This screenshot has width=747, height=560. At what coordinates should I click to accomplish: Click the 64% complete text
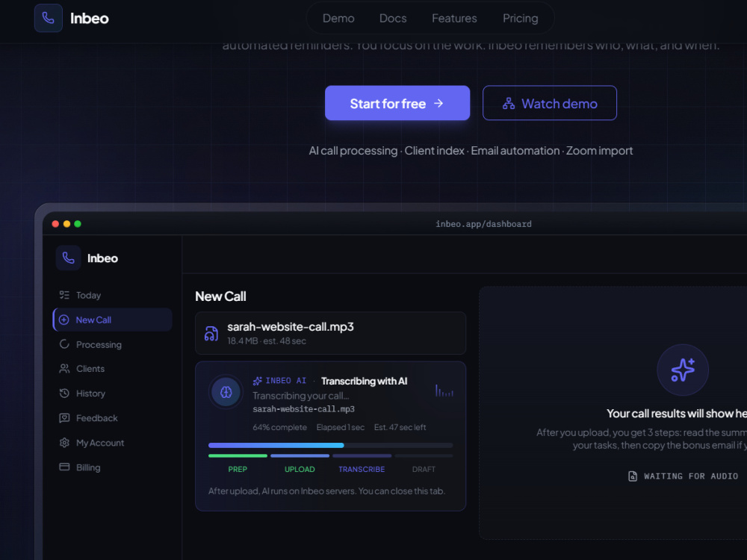tap(279, 427)
